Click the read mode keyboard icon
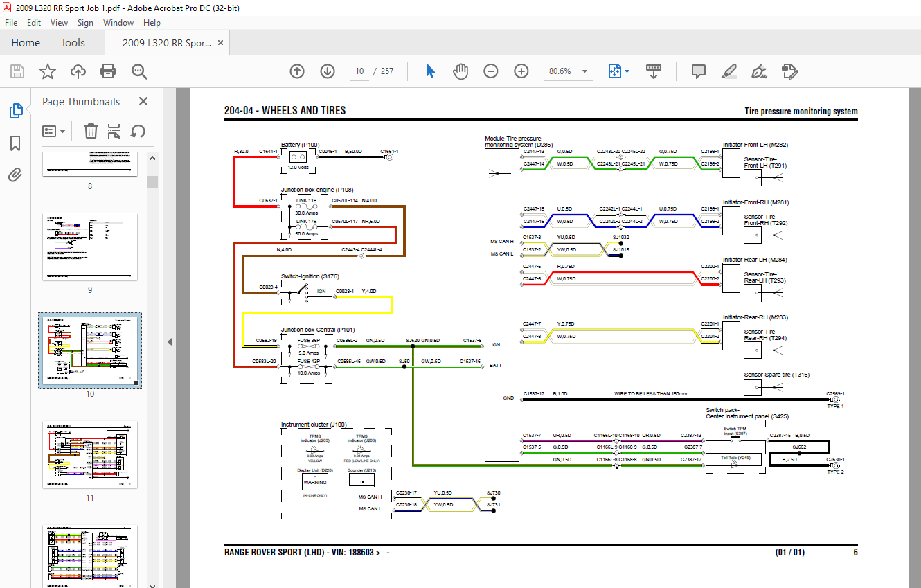The height and width of the screenshot is (588, 921). (654, 71)
